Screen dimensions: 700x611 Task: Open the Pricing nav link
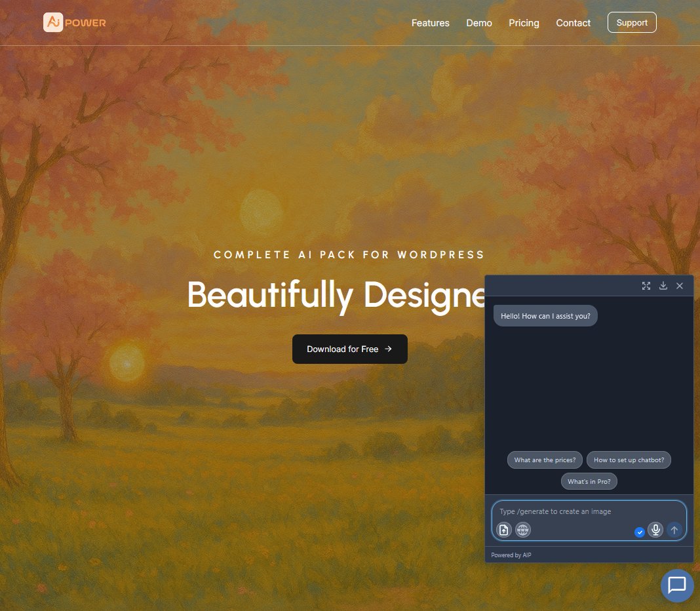tap(524, 23)
